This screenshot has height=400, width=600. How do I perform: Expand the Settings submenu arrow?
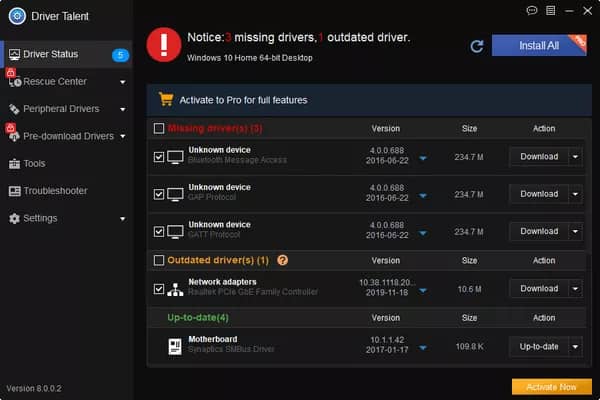(122, 219)
